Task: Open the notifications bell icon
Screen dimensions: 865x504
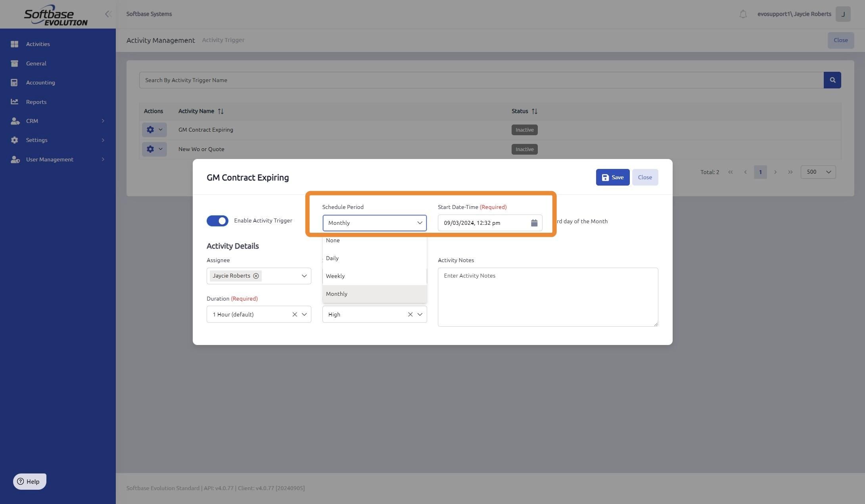Action: 743,14
